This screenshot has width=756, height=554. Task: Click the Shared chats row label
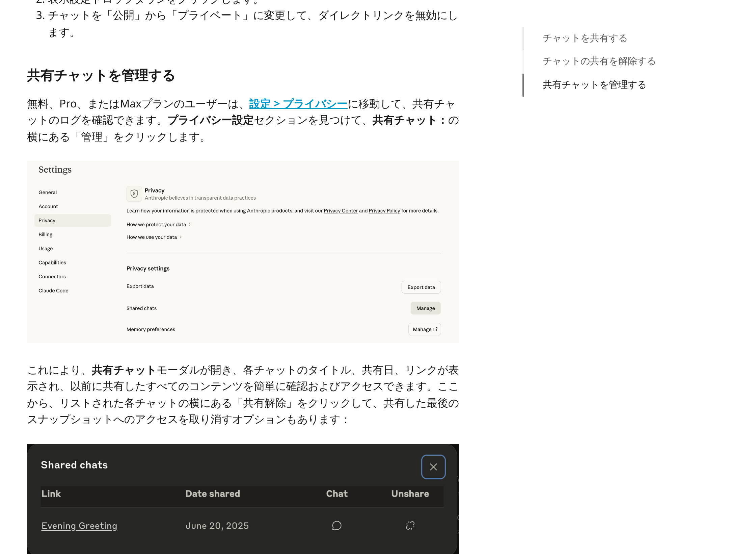pyautogui.click(x=141, y=308)
